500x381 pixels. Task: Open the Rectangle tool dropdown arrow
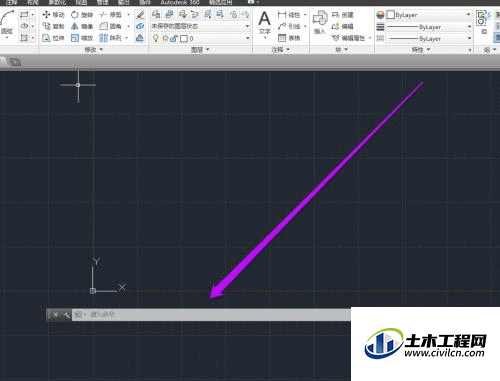(33, 15)
